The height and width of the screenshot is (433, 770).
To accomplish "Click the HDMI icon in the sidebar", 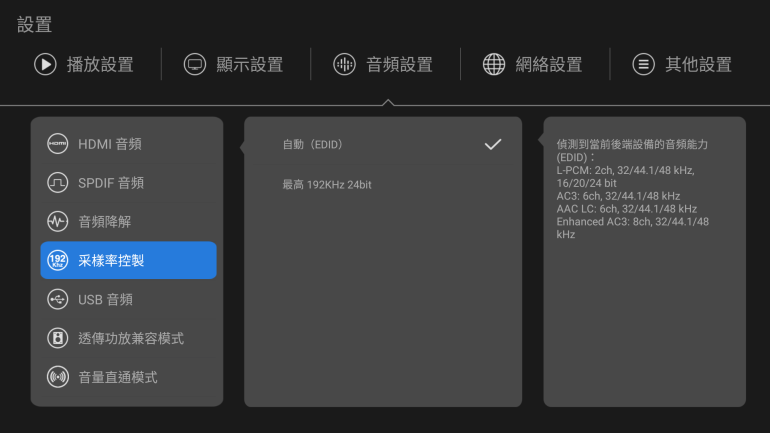I will pos(57,144).
